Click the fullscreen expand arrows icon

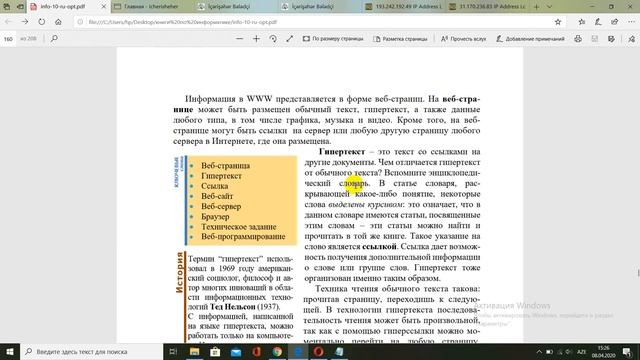pyautogui.click(x=289, y=39)
